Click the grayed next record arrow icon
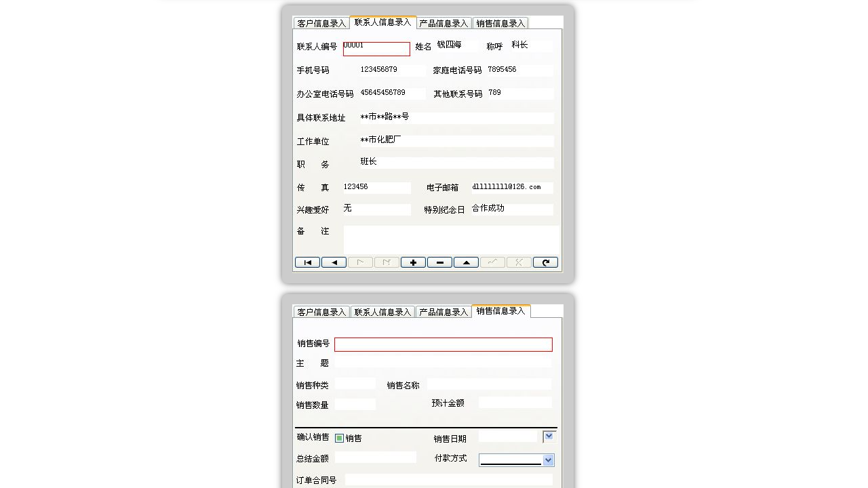The width and height of the screenshot is (868, 488). 359,262
